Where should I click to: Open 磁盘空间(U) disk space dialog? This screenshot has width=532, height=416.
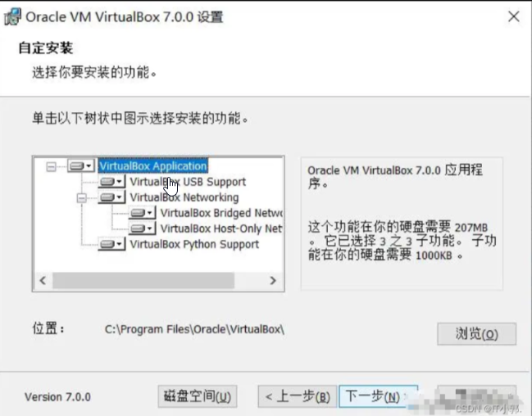[x=197, y=396]
